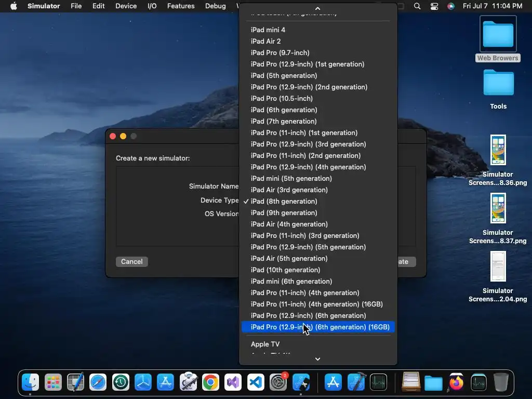532x399 pixels.
Task: Launch Firefox from the dock
Action: (456, 382)
